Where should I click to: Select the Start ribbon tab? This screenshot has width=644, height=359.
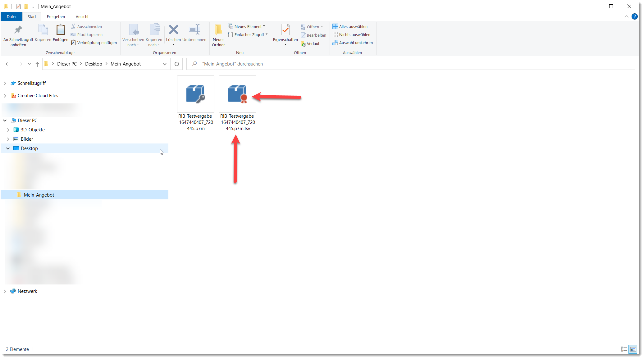coord(32,17)
